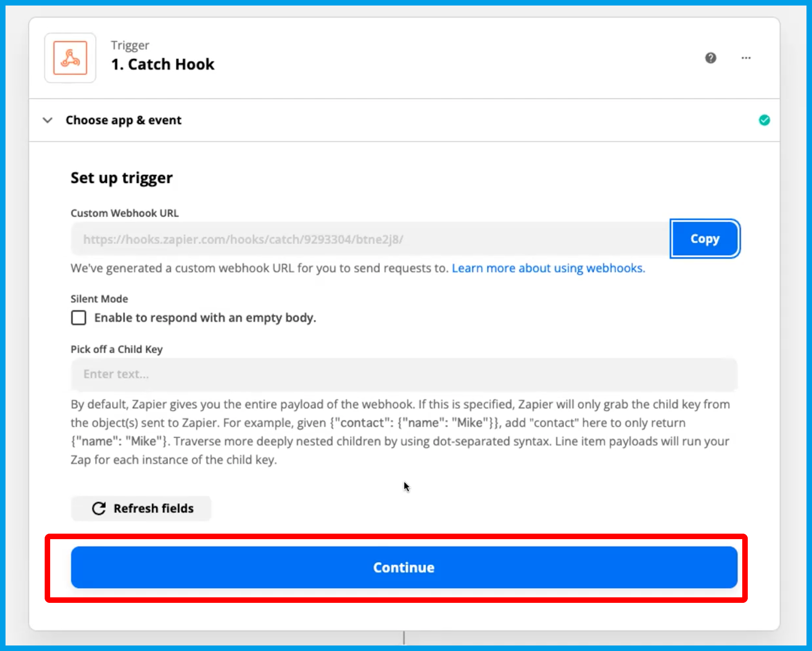Screen dimensions: 812x651
Task: Click the circular arrow refresh icon
Action: tap(99, 509)
